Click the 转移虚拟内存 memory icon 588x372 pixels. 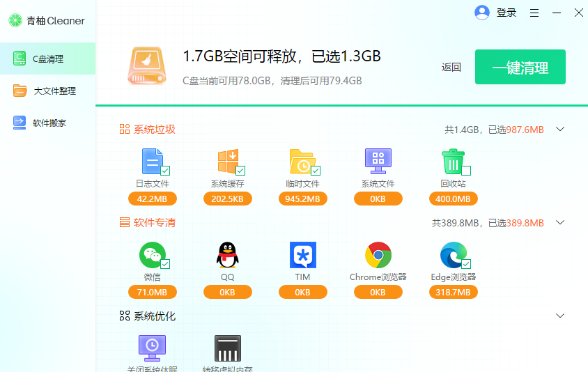[x=228, y=348]
